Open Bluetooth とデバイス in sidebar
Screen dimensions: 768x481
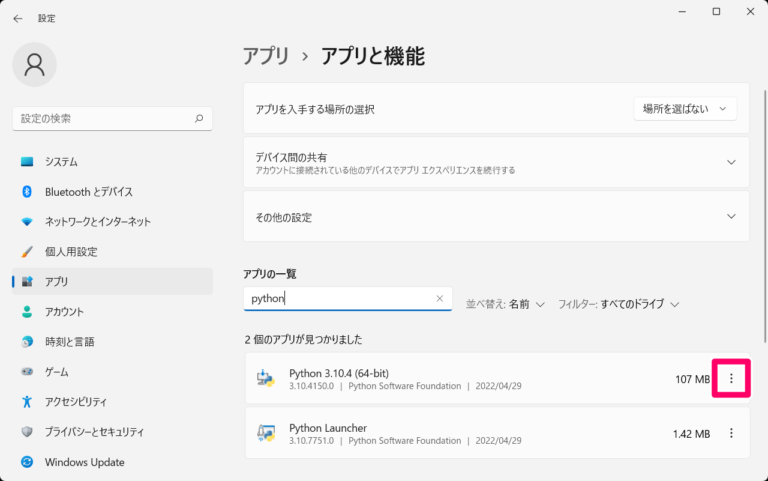[88, 192]
